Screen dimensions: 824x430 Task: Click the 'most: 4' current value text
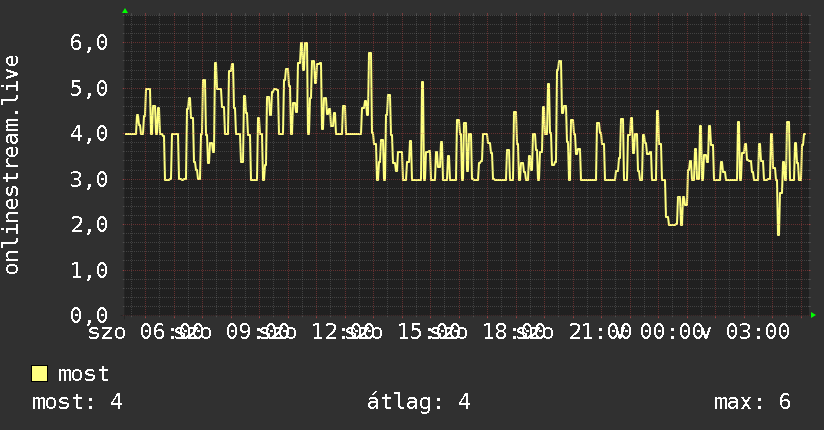click(x=77, y=402)
